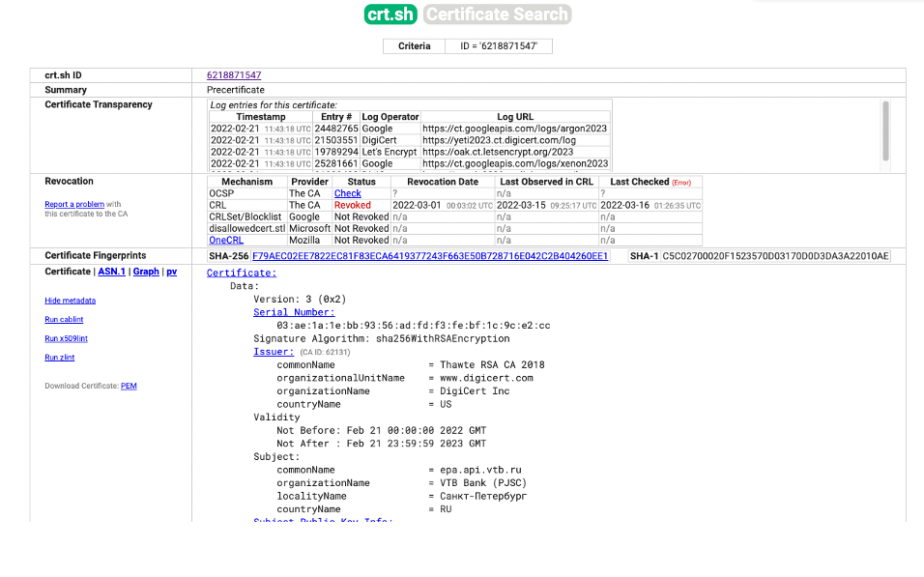
Task: Click the OCSP Check status link
Action: (347, 193)
